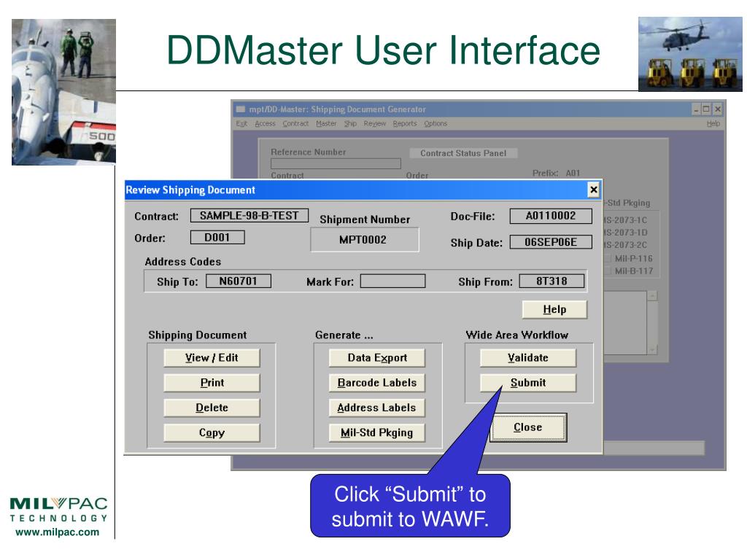The height and width of the screenshot is (560, 747).
Task: Click the empty Mark For field
Action: 392,281
